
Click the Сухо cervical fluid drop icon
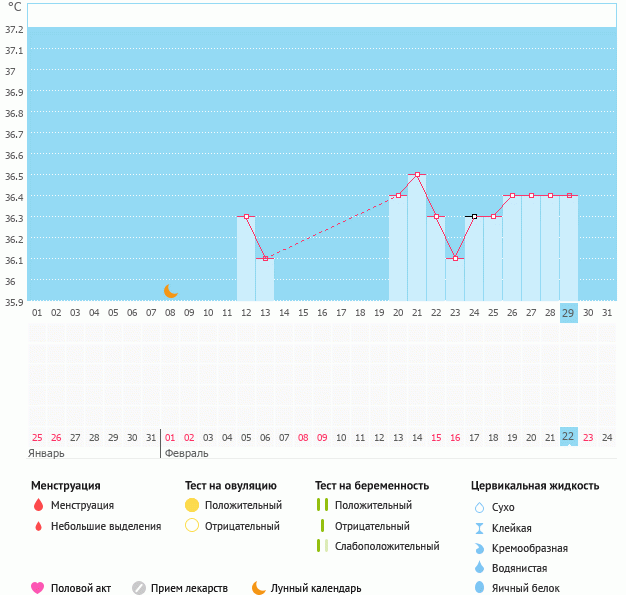[x=480, y=507]
